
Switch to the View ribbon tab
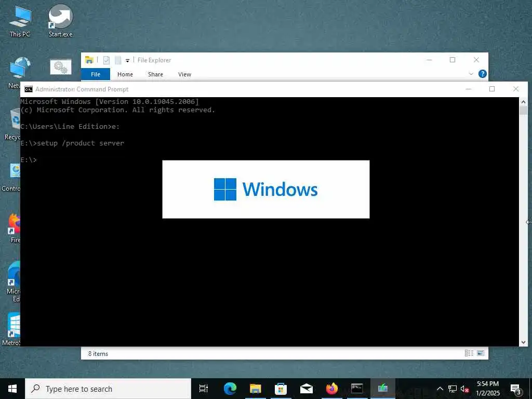(x=184, y=74)
